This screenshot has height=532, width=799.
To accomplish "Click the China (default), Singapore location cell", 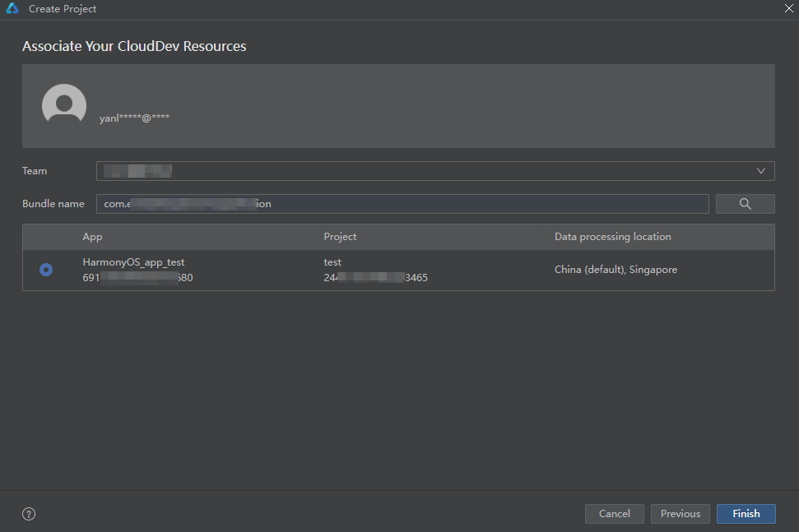I will click(x=616, y=270).
